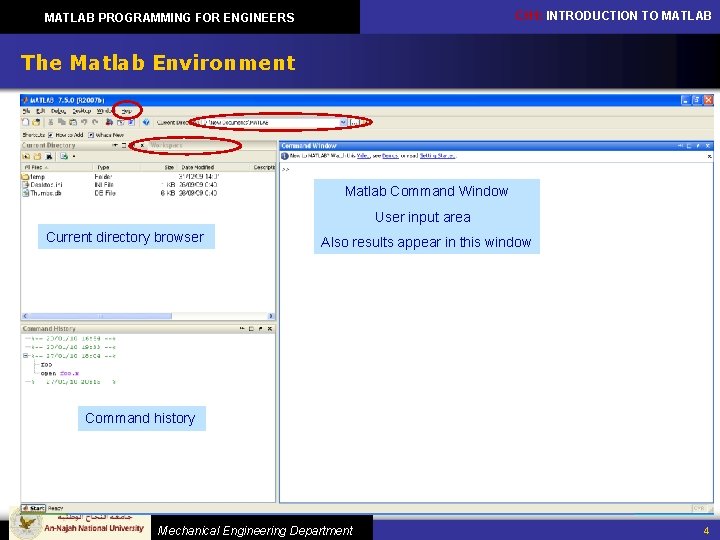720x540 pixels.
Task: Minimize the Command Window panel
Action: click(681, 146)
